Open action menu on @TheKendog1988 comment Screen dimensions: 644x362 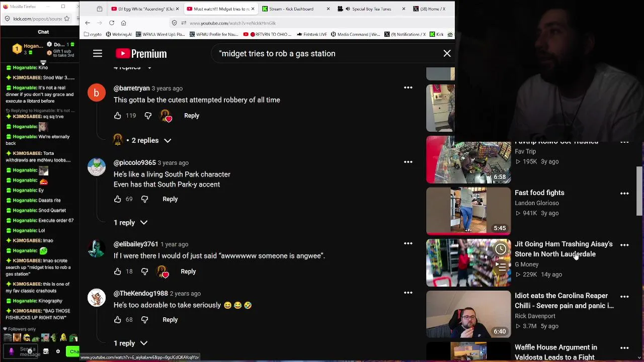(408, 293)
